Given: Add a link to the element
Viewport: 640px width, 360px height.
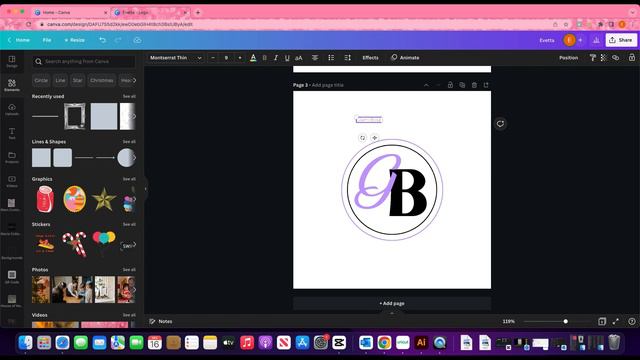Looking at the screenshot, I should pos(616,58).
